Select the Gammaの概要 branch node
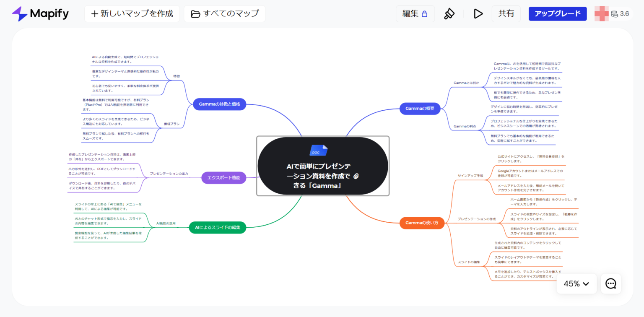The width and height of the screenshot is (644, 317). pos(420,108)
